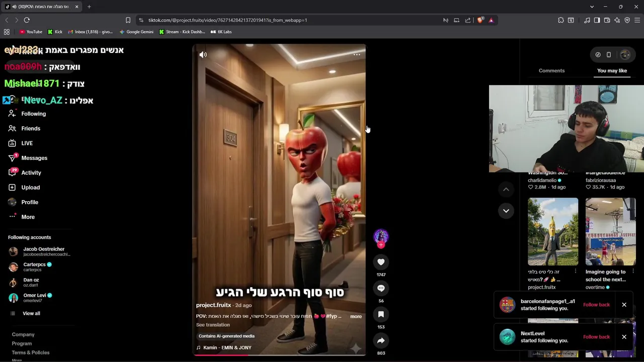This screenshot has width=644, height=362.
Task: Open the basketball gym video thumbnail
Action: [x=610, y=231]
